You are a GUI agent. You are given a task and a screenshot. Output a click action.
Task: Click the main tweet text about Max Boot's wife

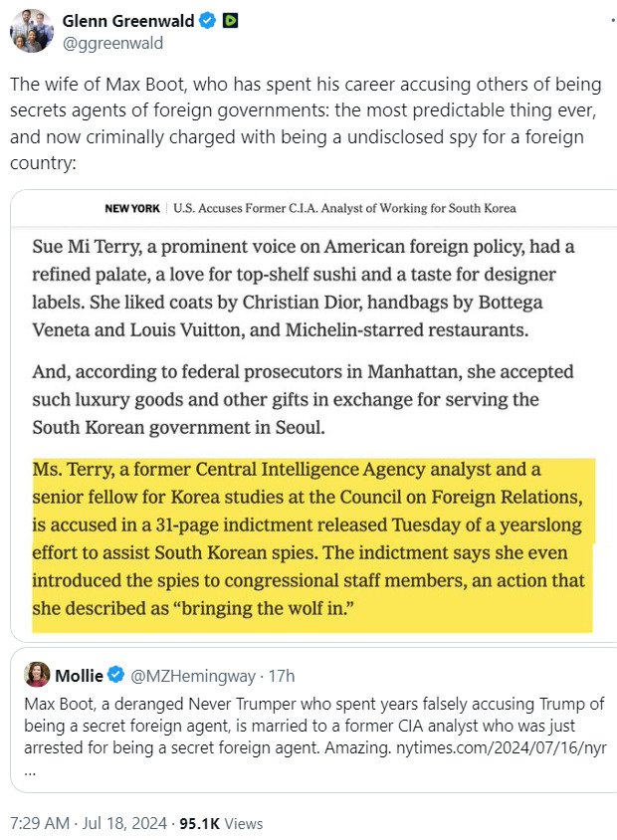click(x=299, y=123)
